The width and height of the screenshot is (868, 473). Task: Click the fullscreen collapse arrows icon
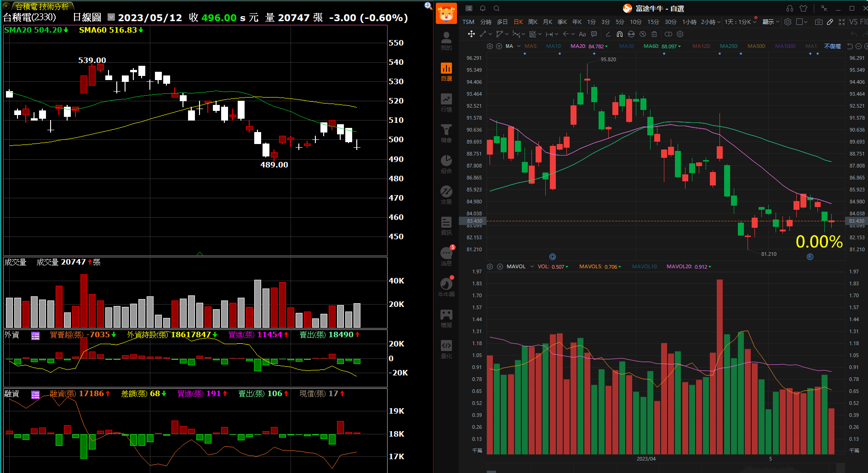tap(842, 22)
